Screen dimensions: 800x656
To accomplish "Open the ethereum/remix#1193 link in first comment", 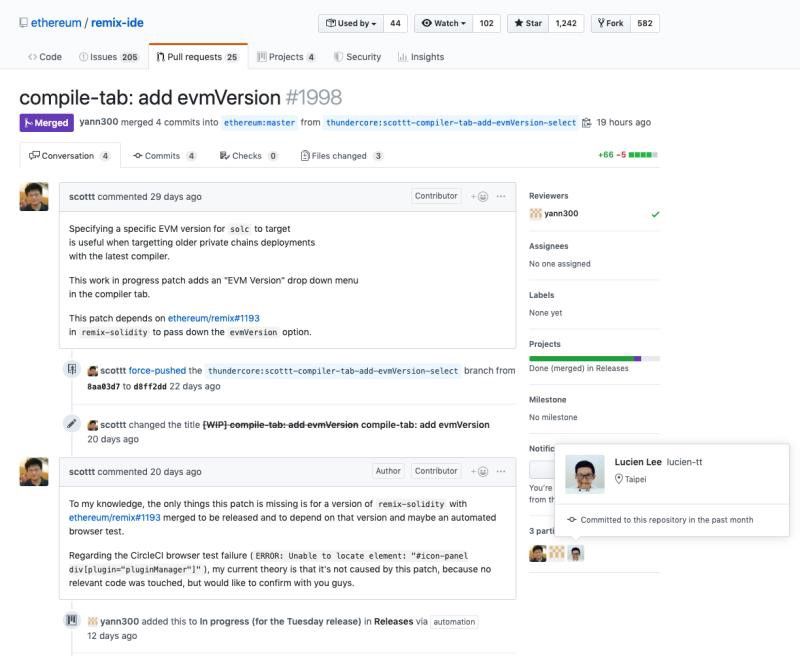I will coord(214,318).
